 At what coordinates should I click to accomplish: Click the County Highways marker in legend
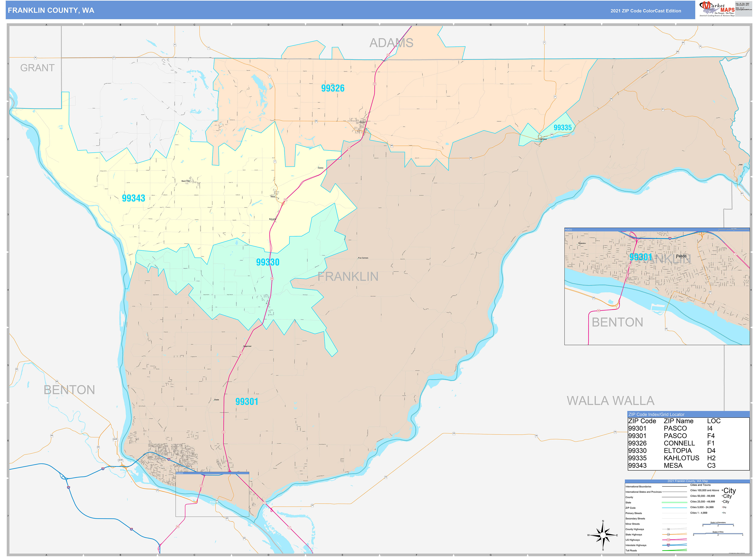click(668, 529)
